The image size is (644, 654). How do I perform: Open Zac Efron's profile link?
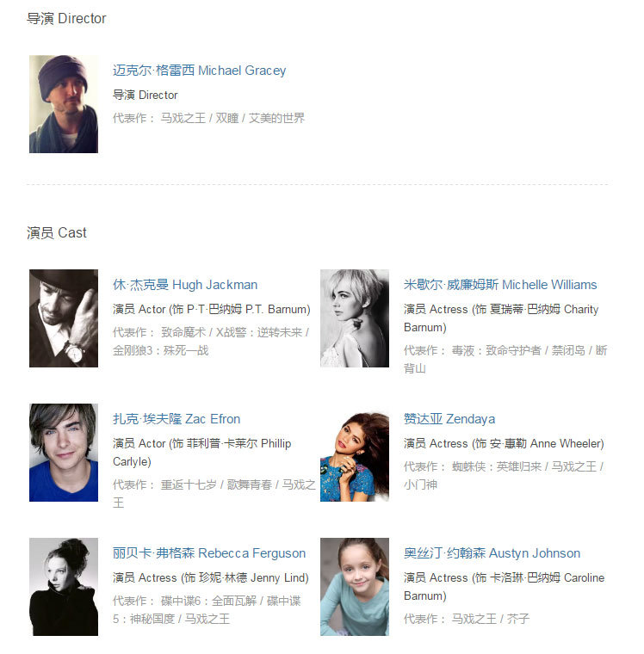(176, 419)
